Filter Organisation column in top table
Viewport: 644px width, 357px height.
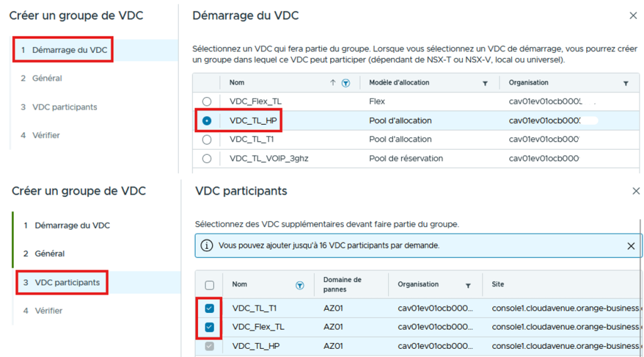pos(626,83)
